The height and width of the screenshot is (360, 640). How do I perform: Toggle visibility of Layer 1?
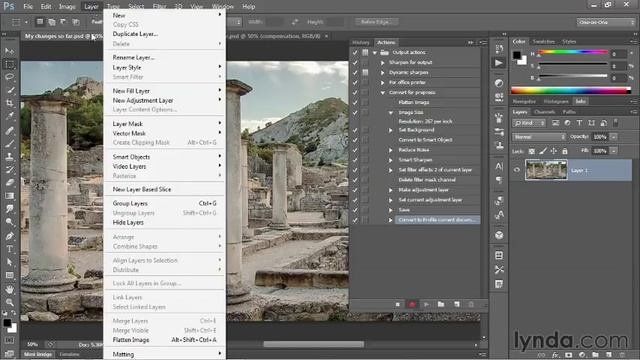point(517,170)
